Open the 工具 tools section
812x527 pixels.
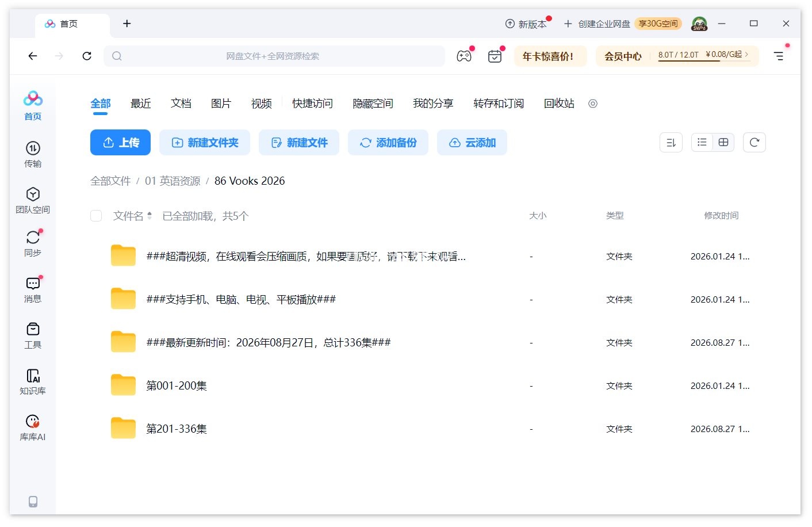(x=33, y=335)
